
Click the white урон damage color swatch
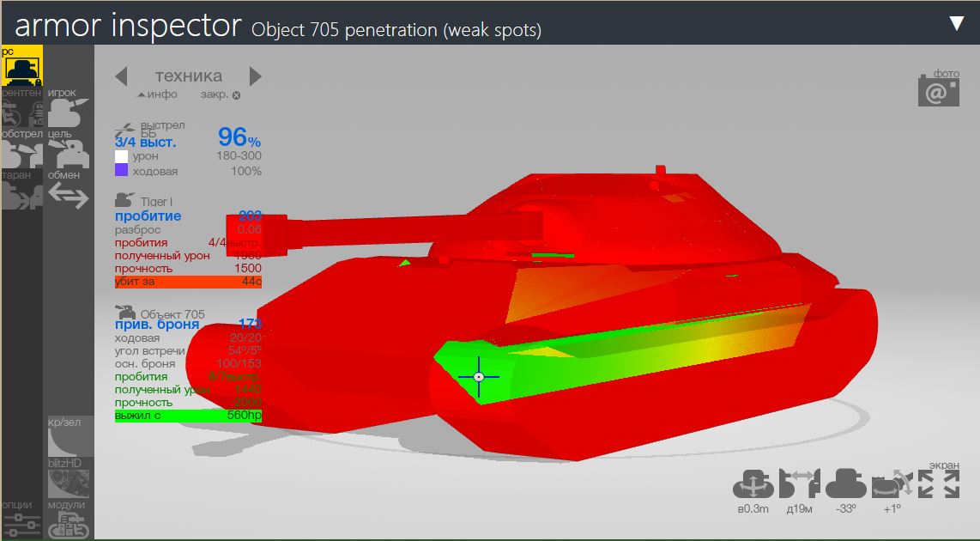121,156
